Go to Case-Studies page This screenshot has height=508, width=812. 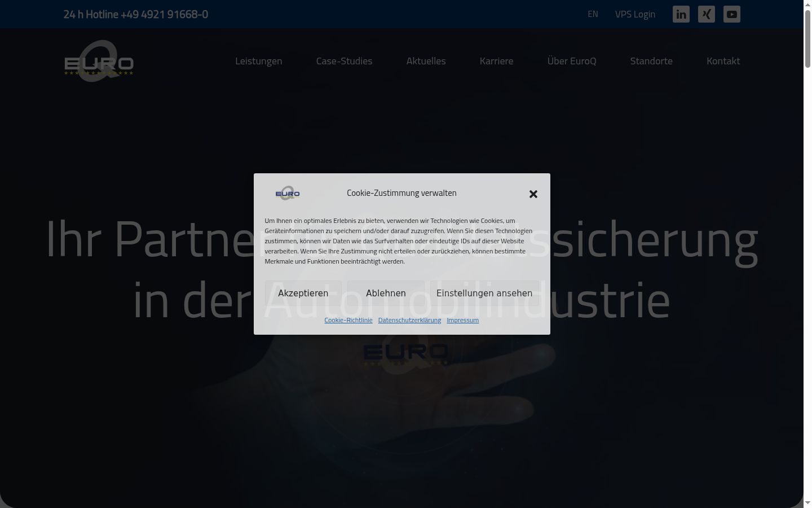pyautogui.click(x=345, y=61)
